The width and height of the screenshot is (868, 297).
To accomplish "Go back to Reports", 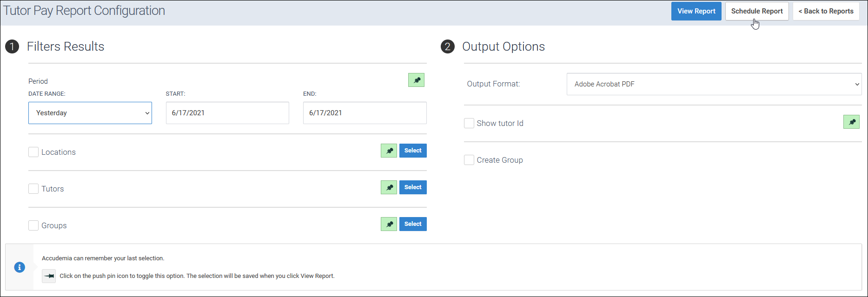I will (826, 11).
